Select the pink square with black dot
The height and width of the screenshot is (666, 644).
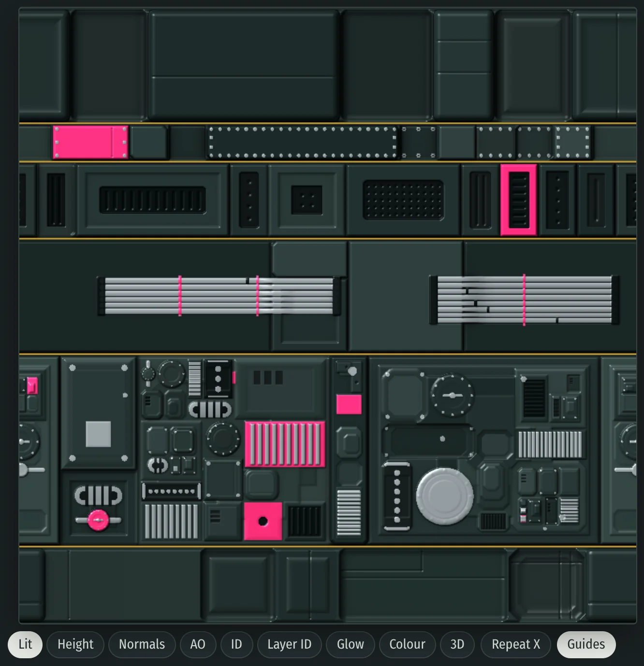coord(263,521)
